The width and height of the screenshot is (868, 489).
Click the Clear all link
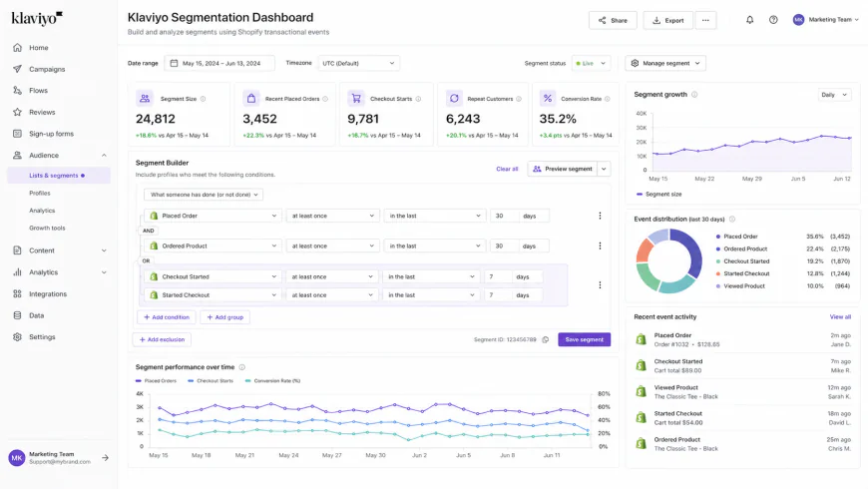point(507,169)
